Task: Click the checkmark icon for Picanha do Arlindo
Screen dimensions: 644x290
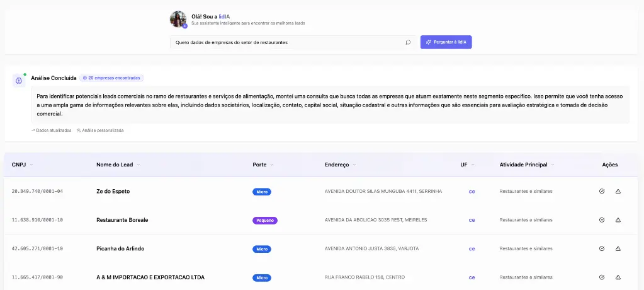Action: (x=602, y=248)
